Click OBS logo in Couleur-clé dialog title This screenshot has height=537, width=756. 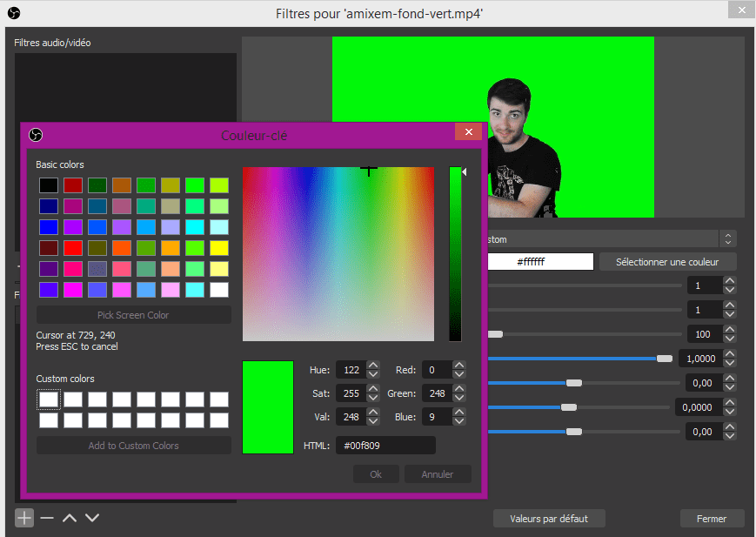[36, 135]
